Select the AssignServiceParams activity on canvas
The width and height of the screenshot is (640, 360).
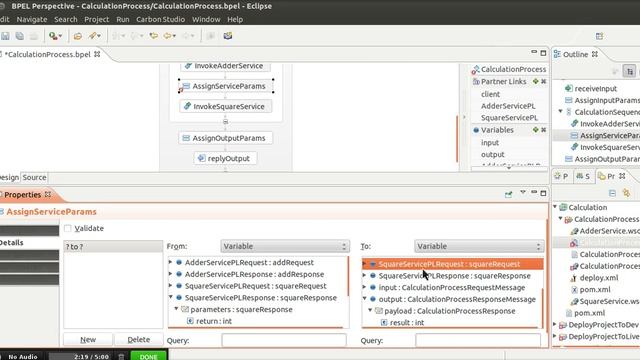226,86
